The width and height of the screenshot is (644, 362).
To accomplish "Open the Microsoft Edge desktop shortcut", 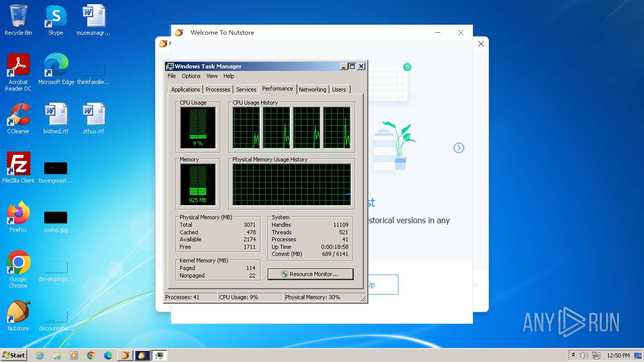I will [56, 69].
